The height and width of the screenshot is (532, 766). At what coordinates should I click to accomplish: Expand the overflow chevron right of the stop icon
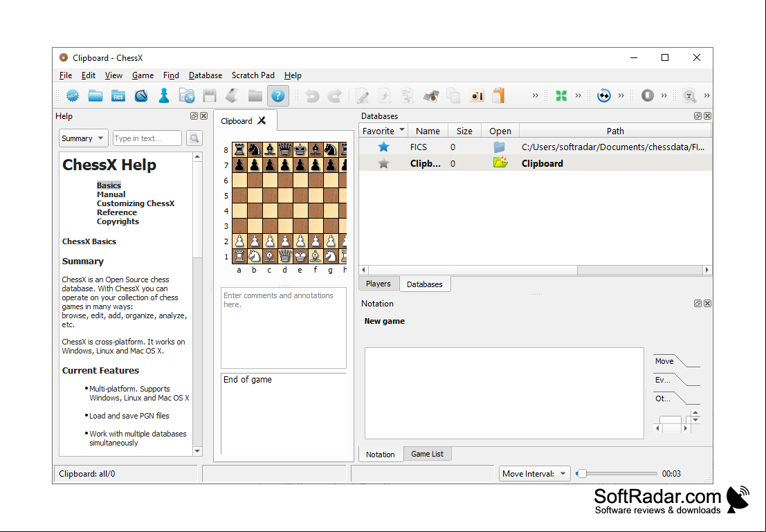point(664,95)
